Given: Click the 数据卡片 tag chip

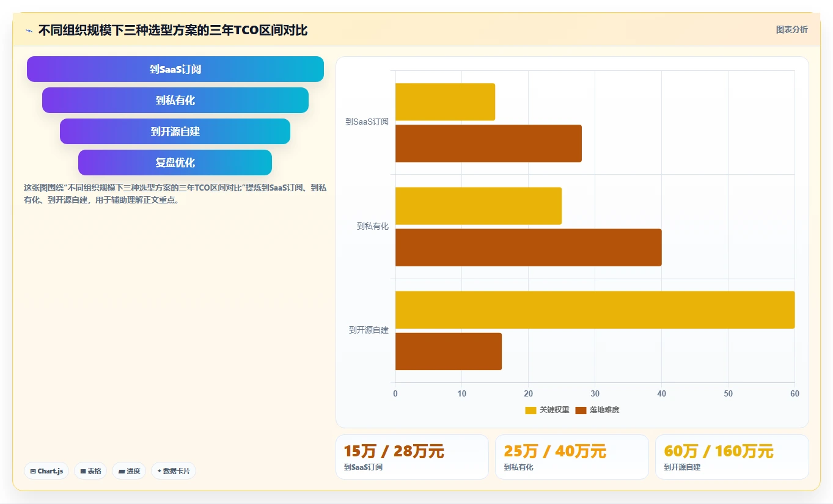Looking at the screenshot, I should pos(174,471).
